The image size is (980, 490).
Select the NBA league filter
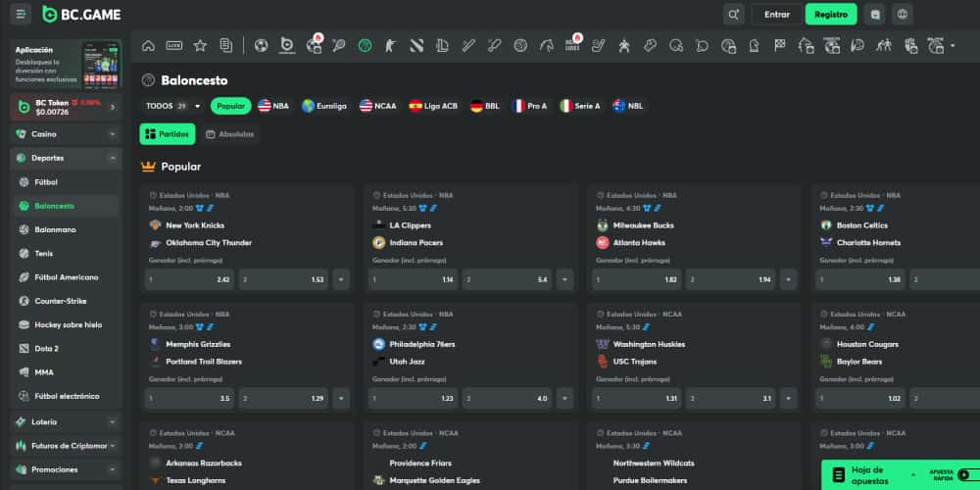[x=273, y=106]
